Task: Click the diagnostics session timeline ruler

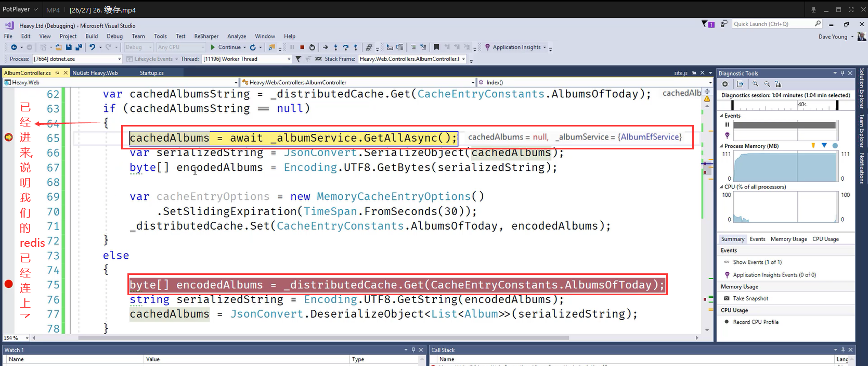Action: 785,105
